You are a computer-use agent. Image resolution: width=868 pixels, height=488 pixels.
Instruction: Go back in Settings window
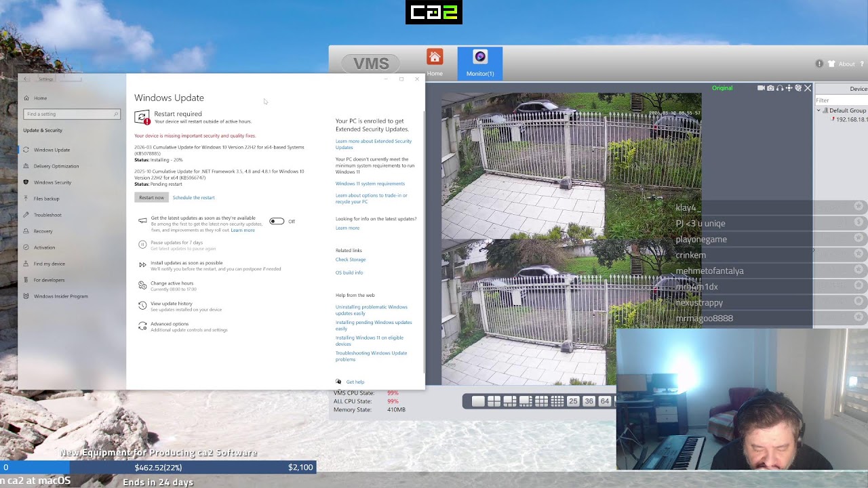point(26,79)
